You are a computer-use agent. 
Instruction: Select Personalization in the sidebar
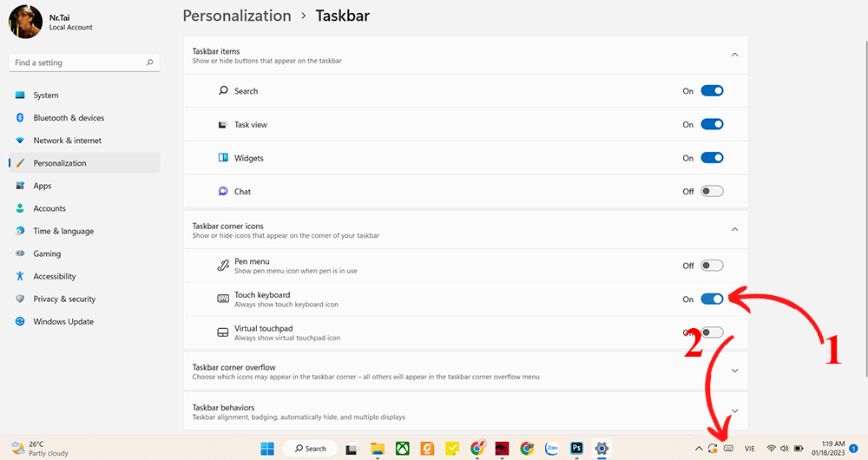pyautogui.click(x=84, y=163)
